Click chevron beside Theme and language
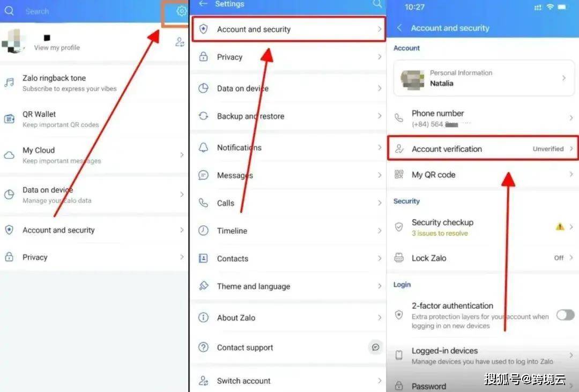Screen dimensions: 579x392 tap(380, 286)
